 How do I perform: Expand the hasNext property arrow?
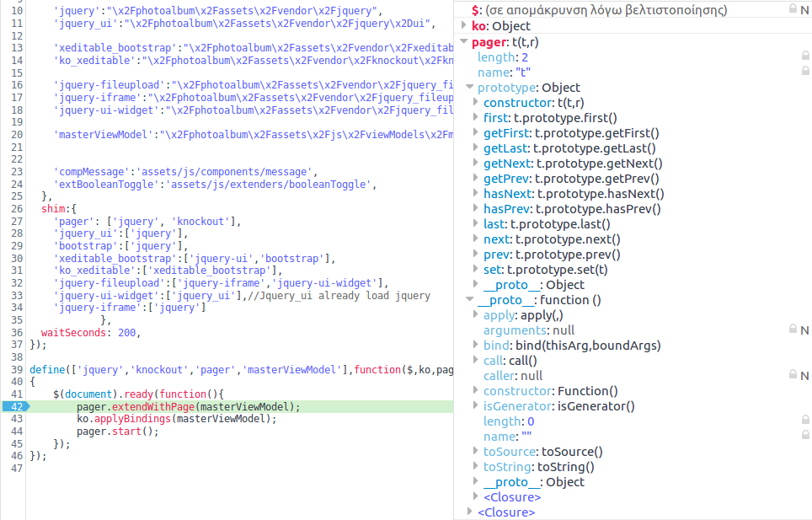(x=475, y=193)
